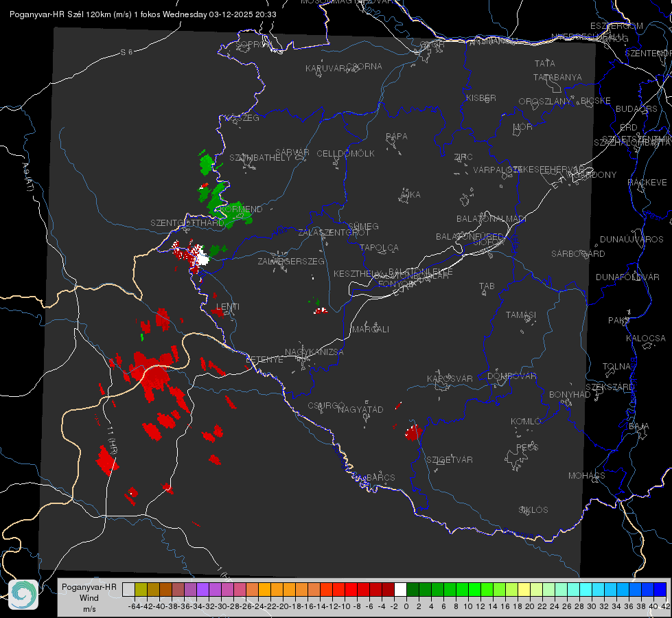This screenshot has height=618, width=672.
Task: Click the 'NAGYKANIZSA' city label
Action: (x=314, y=352)
